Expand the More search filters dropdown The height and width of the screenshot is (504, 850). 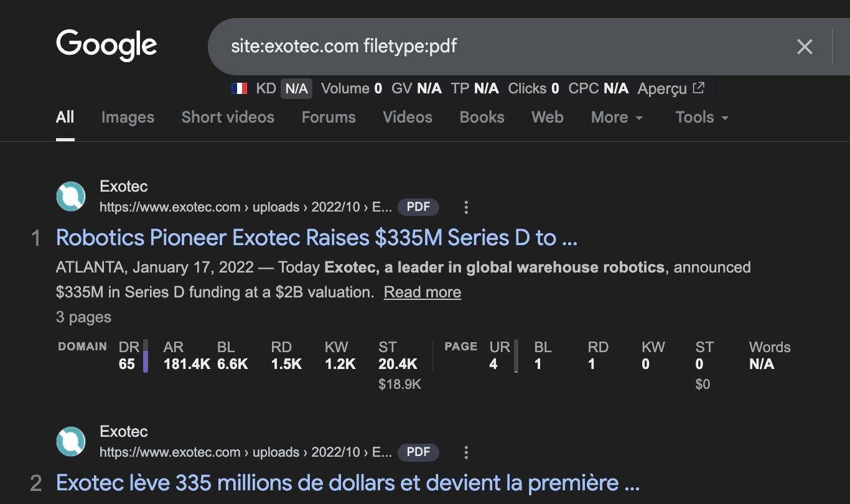617,118
